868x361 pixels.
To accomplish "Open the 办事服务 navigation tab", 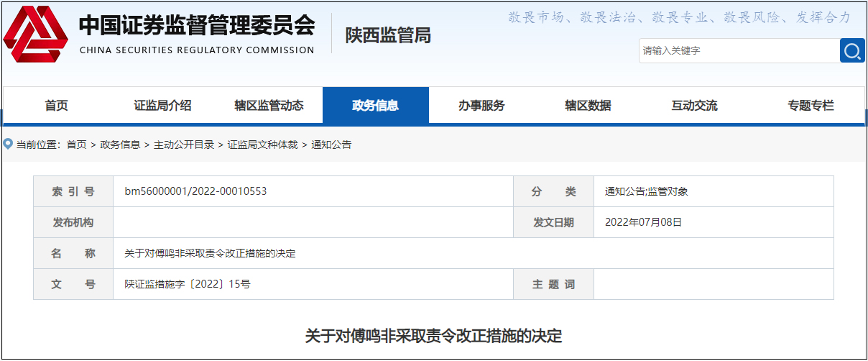I will [x=482, y=106].
